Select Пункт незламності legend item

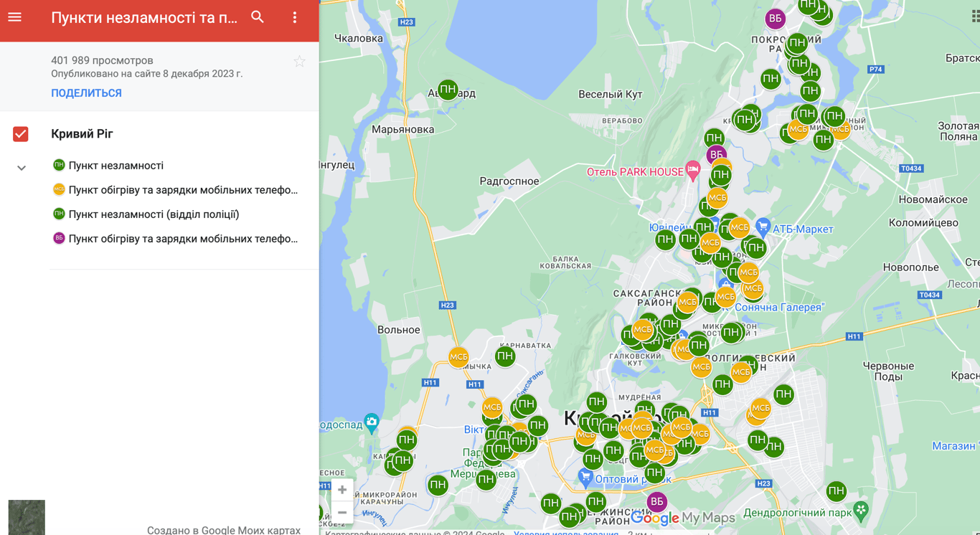click(116, 166)
